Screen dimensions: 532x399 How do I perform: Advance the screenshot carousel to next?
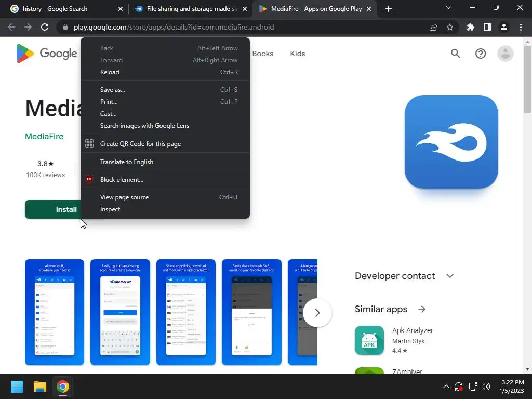pyautogui.click(x=317, y=312)
